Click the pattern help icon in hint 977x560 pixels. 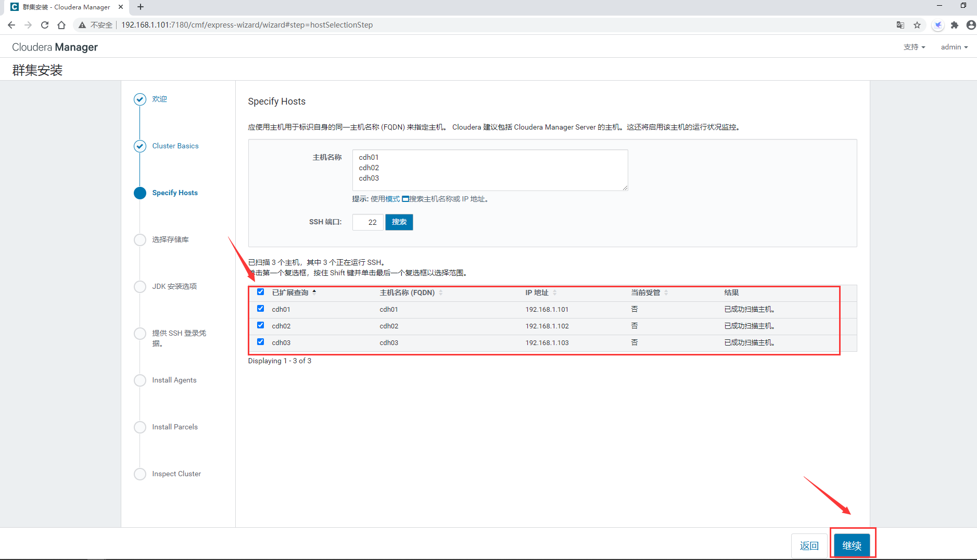coord(405,199)
